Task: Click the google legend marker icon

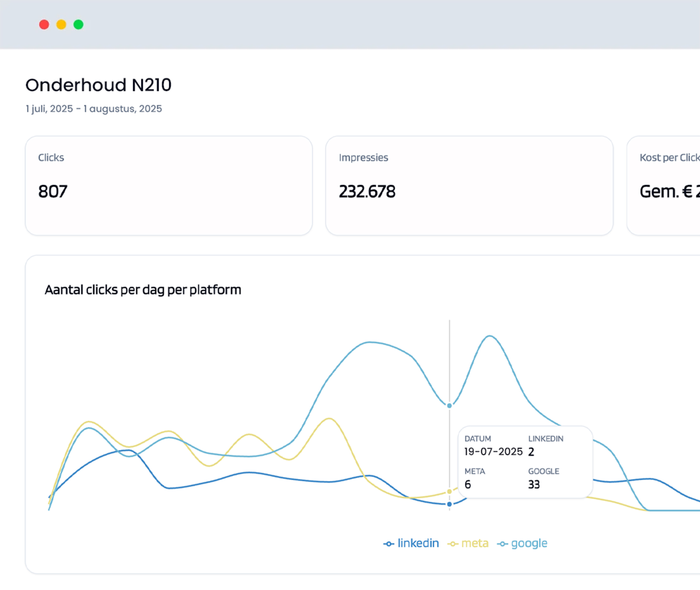Action: [502, 544]
